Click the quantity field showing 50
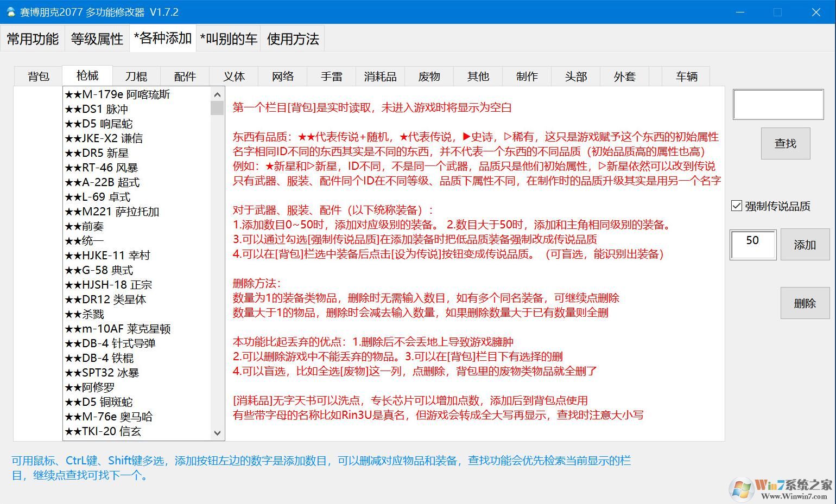 (x=752, y=244)
